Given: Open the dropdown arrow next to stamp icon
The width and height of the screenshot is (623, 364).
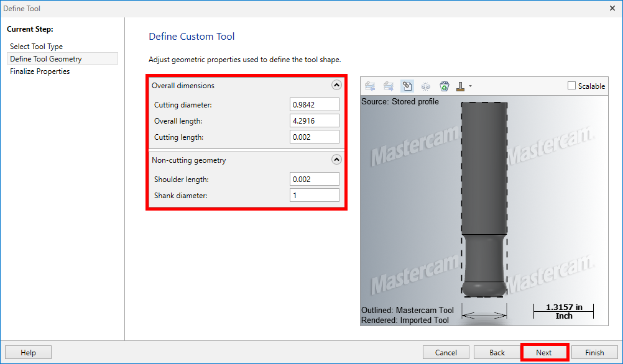Looking at the screenshot, I should click(471, 86).
